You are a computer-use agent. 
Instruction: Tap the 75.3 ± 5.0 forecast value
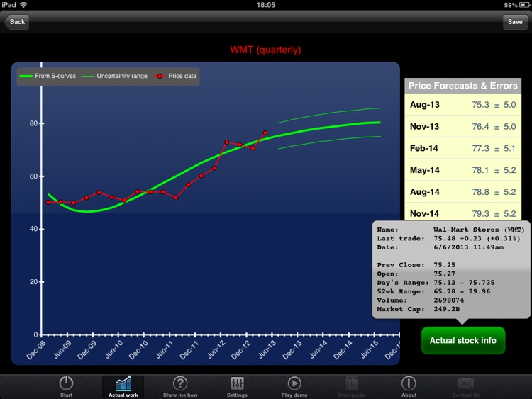[x=494, y=104]
